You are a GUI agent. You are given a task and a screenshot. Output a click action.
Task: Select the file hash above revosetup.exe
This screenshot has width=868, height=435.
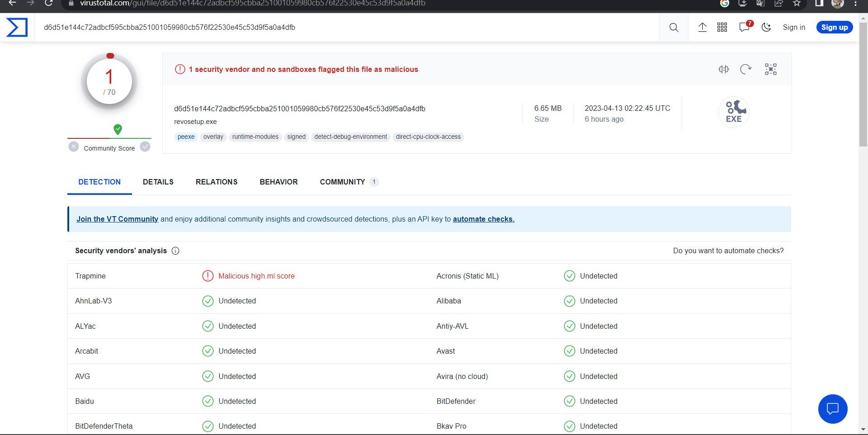click(300, 109)
